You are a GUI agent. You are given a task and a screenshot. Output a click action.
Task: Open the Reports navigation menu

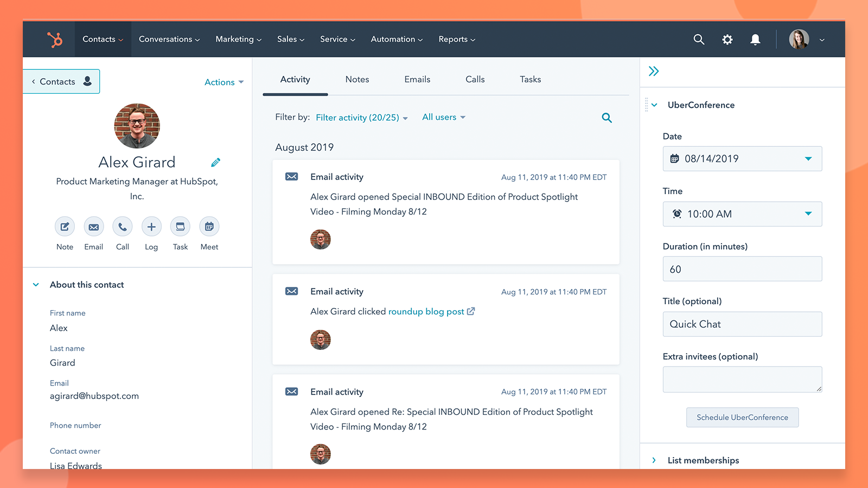457,39
